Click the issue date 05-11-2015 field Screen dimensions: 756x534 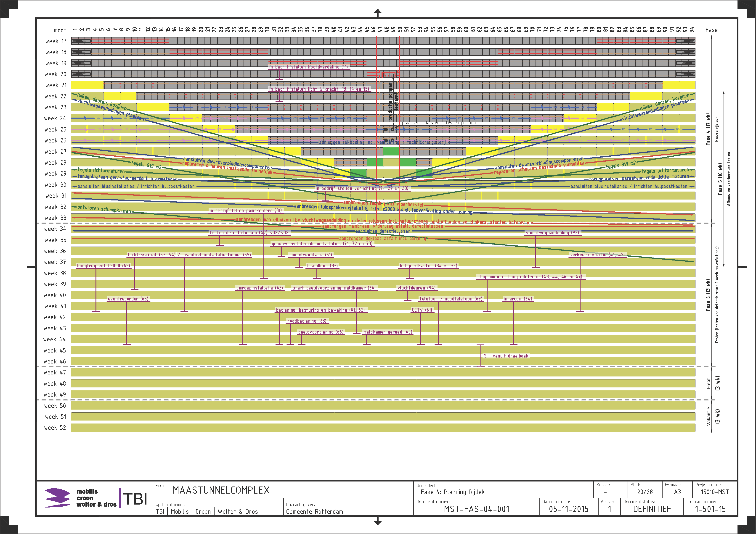(x=569, y=509)
